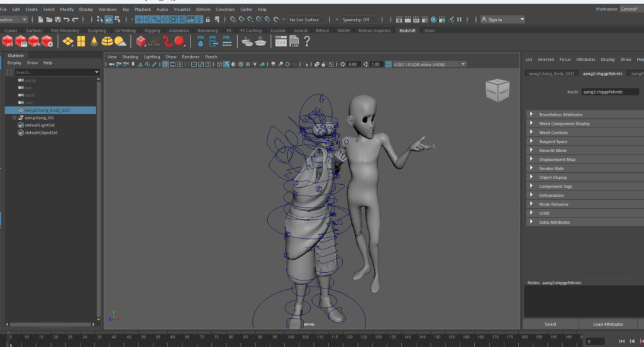This screenshot has width=644, height=347.
Task: Click the Redshift proxy export PR icon
Action: click(x=213, y=41)
